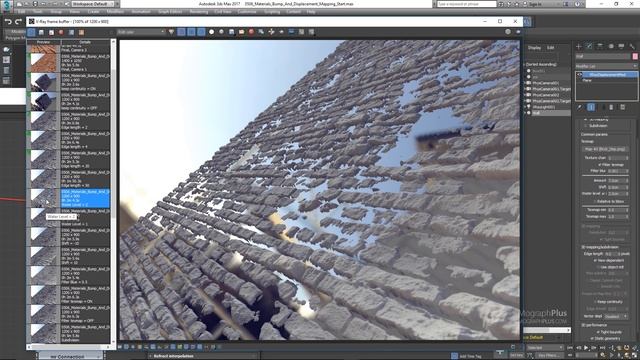Toggle Track mouse while rendering icon
This screenshot has width=640, height=360.
(271, 32)
